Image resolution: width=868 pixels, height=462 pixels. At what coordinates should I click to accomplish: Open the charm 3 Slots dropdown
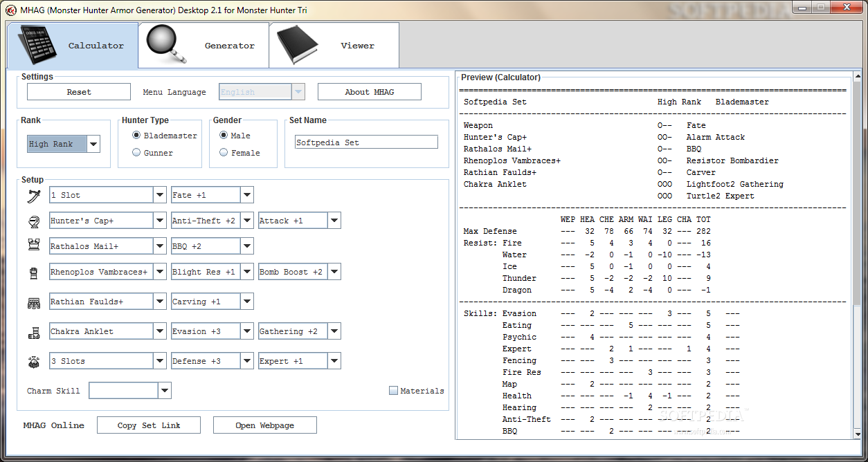click(160, 361)
